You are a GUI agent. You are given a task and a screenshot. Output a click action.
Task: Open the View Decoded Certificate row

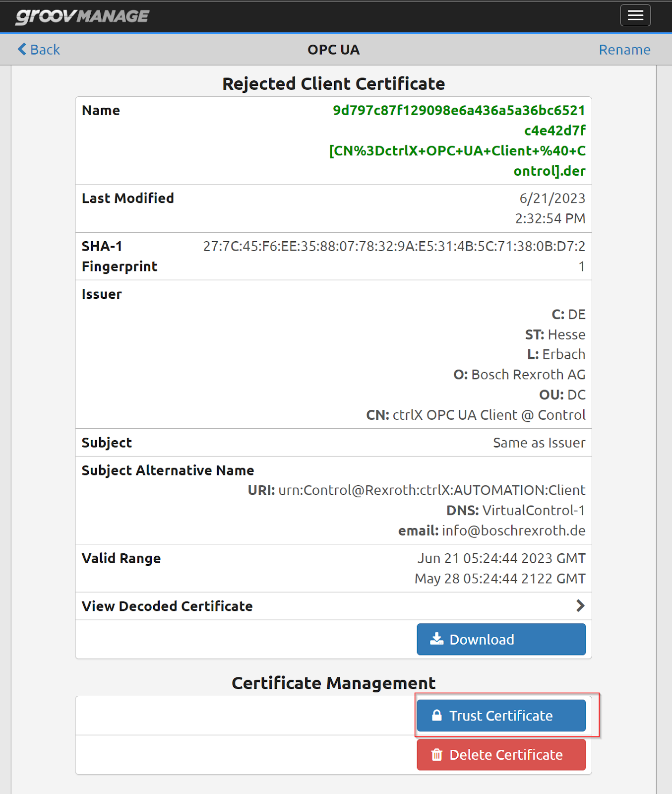tap(333, 606)
